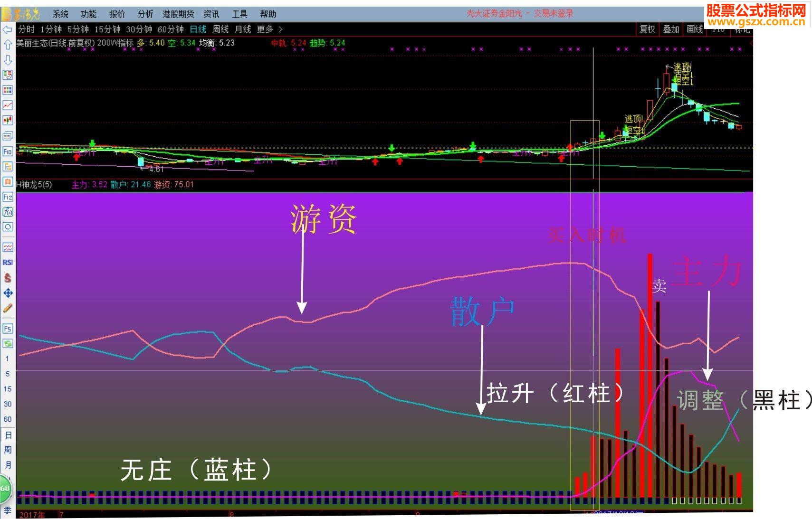Click the green 68 circular badge
812x519 pixels.
click(x=5, y=488)
